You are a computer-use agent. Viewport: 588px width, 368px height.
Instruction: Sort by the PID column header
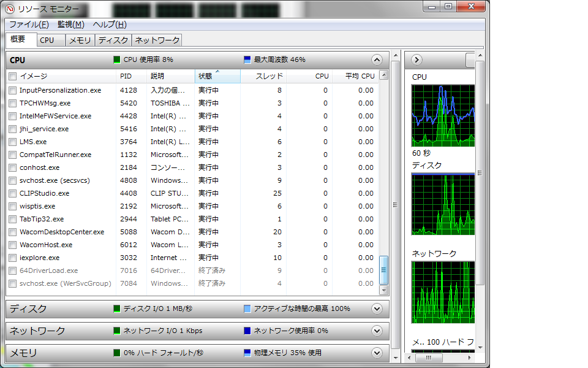(x=131, y=76)
